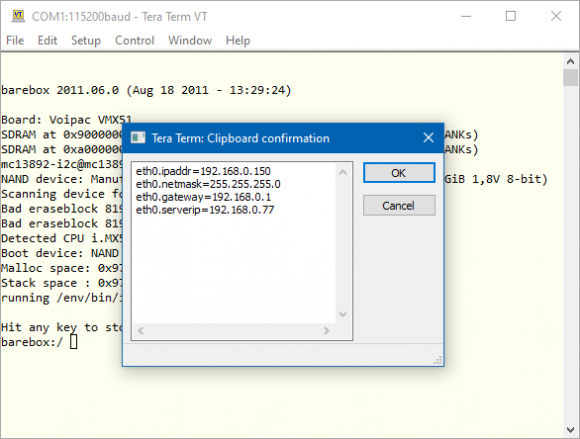Open the Window menu
Screen dimensions: 580x439
pos(190,40)
